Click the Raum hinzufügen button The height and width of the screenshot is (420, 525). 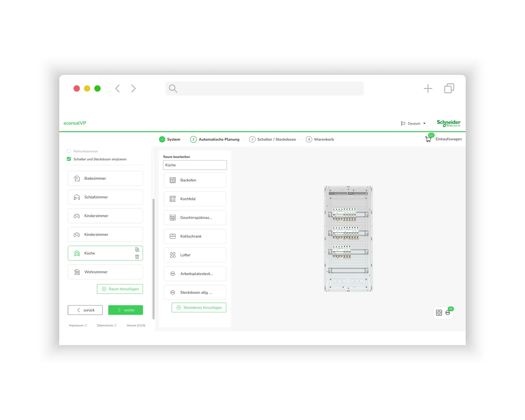(120, 289)
